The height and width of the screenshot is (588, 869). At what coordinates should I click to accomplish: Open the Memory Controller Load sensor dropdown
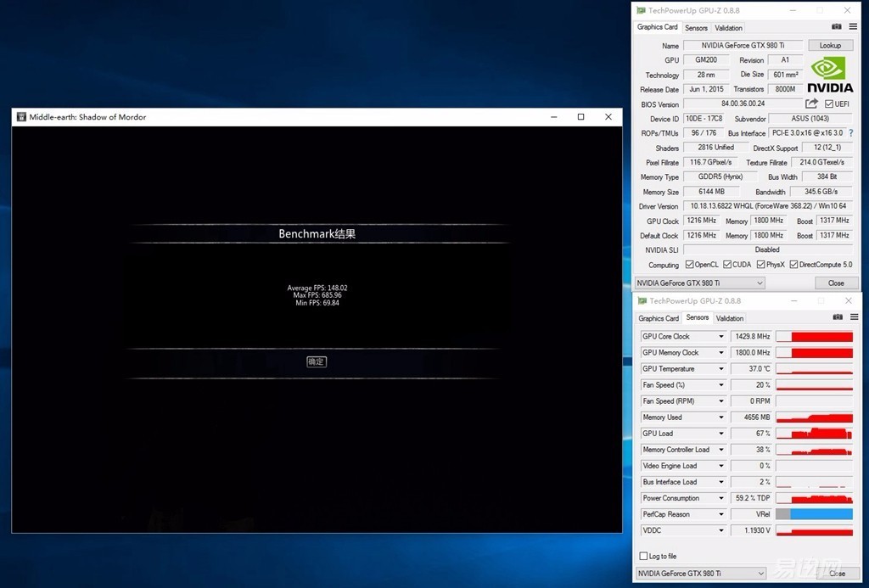pyautogui.click(x=721, y=450)
